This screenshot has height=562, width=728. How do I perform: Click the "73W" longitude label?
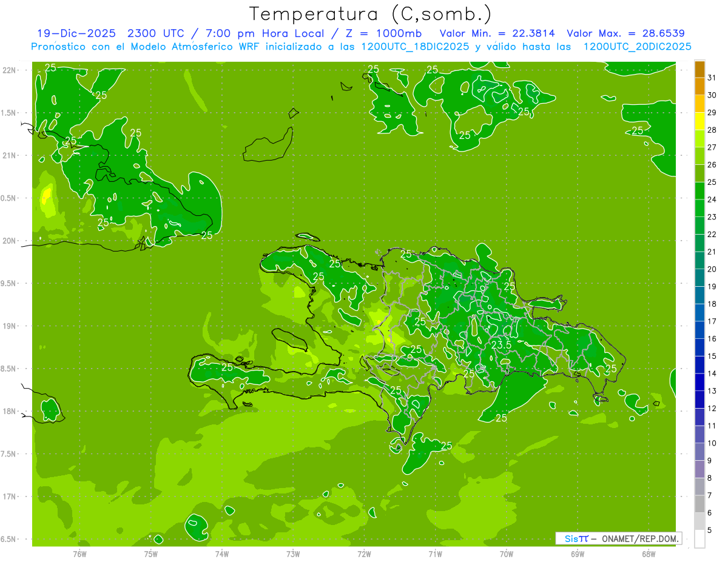293,554
